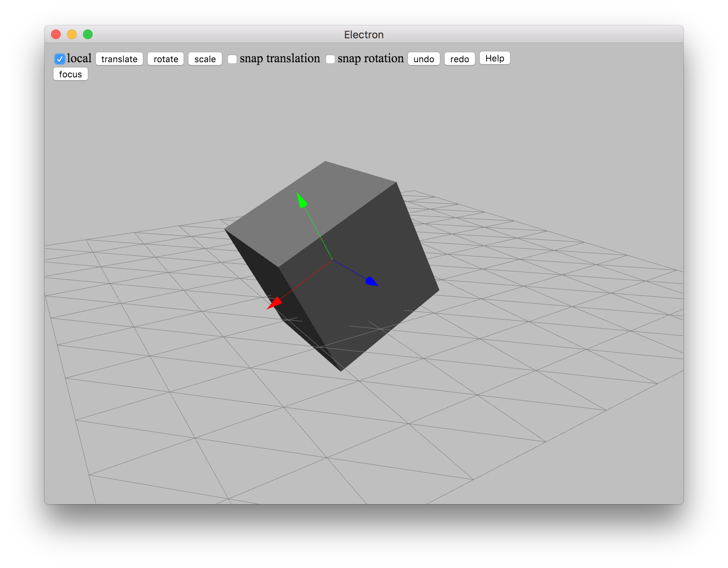Screen dimensions: 728x568
Task: Turn on the snap rotation checkbox
Action: coord(330,59)
